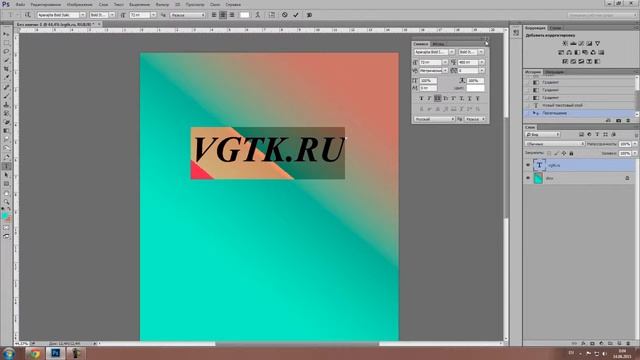Open anti-aliasing dropdown in options bar

point(188,15)
